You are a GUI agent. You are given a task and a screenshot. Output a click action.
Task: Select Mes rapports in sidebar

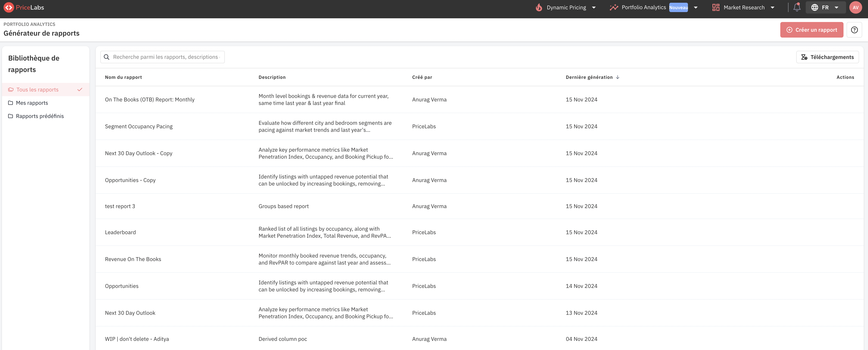point(45,103)
